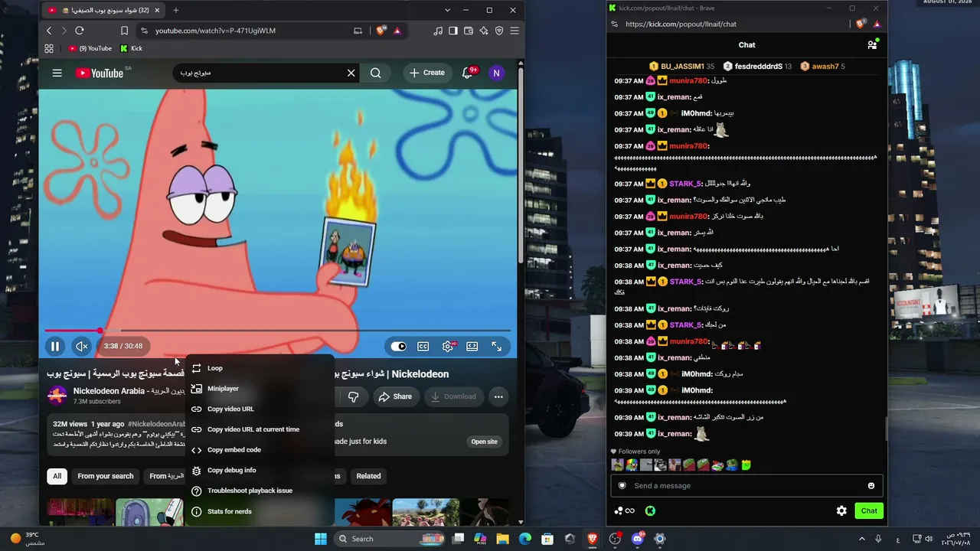Choose Copy video URL
The image size is (980, 551).
pyautogui.click(x=260, y=409)
